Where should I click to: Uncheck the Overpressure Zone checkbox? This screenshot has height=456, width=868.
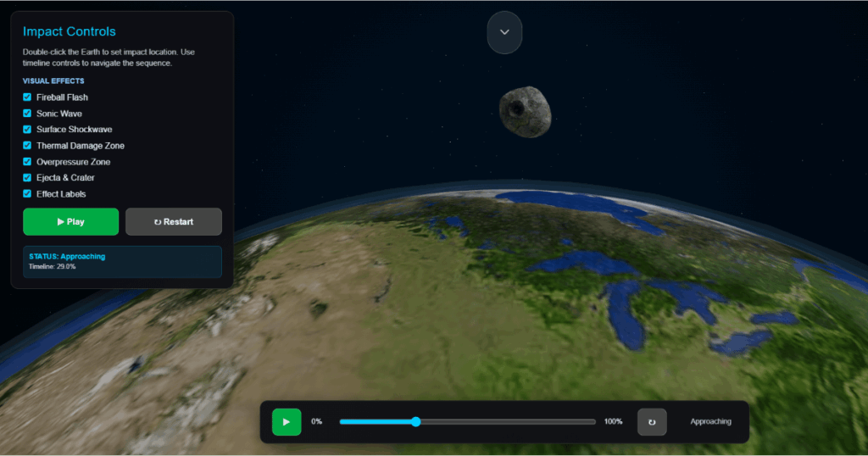pos(27,162)
